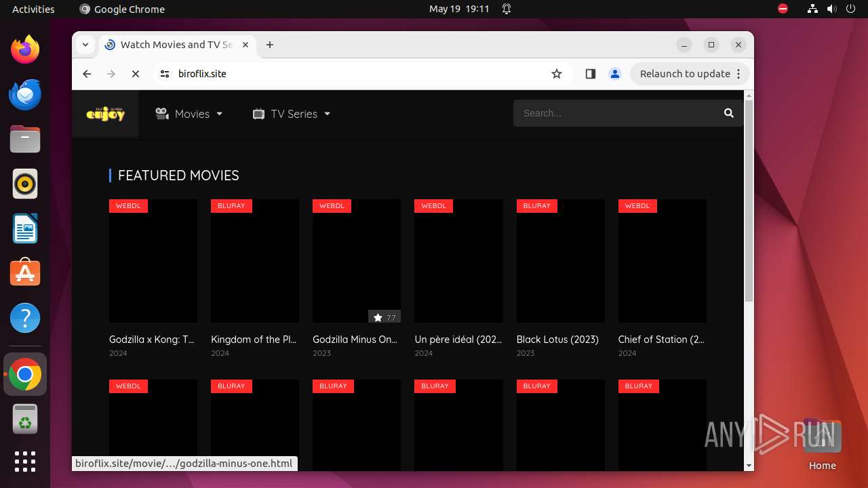Open the Home folder desktop icon
This screenshot has height=488, width=868.
(822, 445)
